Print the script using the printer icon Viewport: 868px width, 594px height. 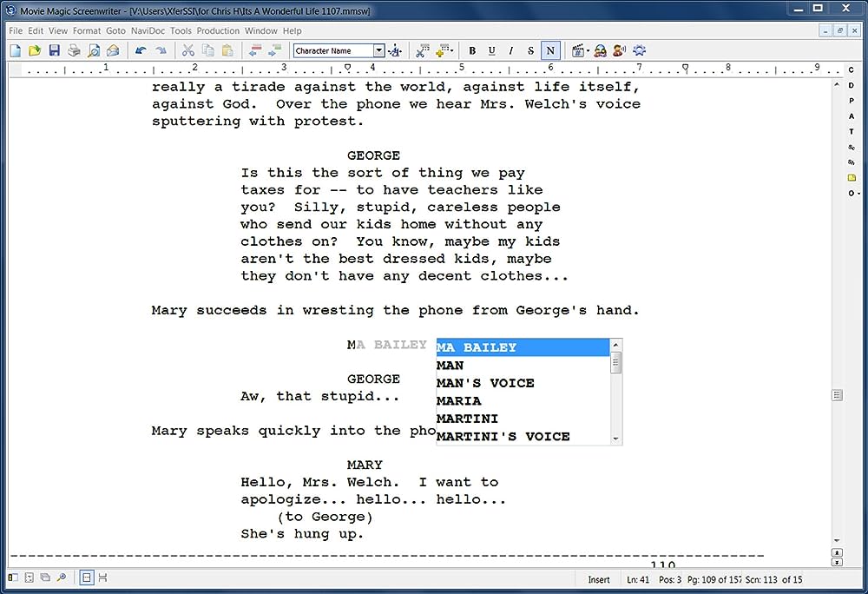point(74,51)
